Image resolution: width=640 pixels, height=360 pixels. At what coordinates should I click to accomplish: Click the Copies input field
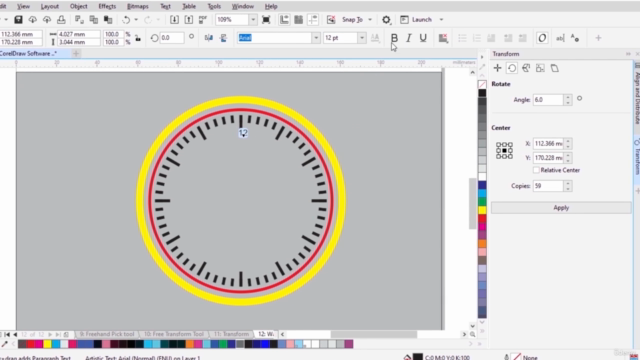click(x=548, y=186)
